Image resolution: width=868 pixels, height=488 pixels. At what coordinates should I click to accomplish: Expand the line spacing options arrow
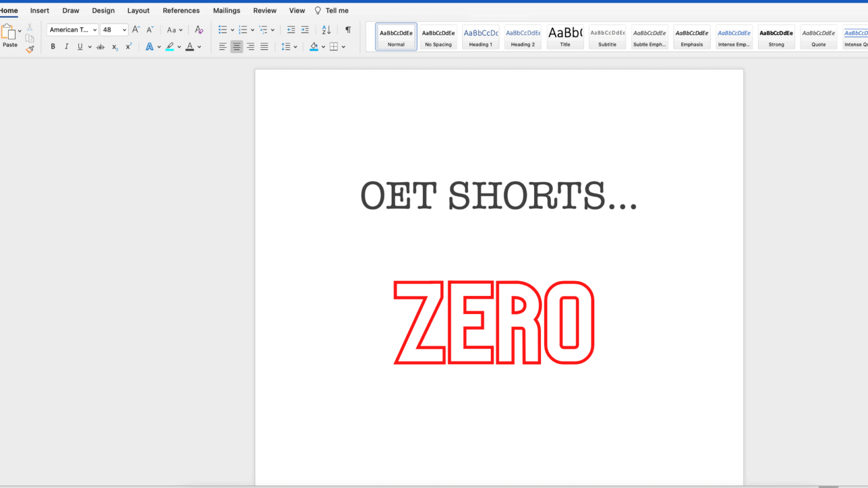click(x=295, y=47)
